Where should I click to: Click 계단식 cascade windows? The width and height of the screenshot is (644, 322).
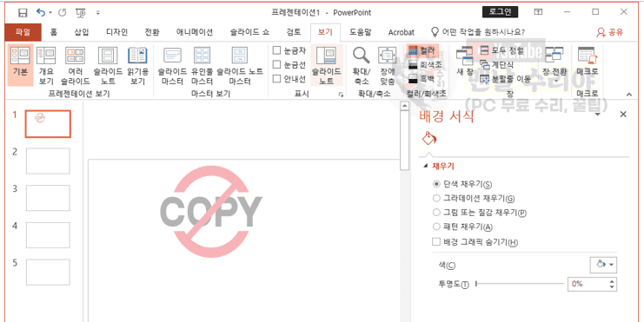496,64
